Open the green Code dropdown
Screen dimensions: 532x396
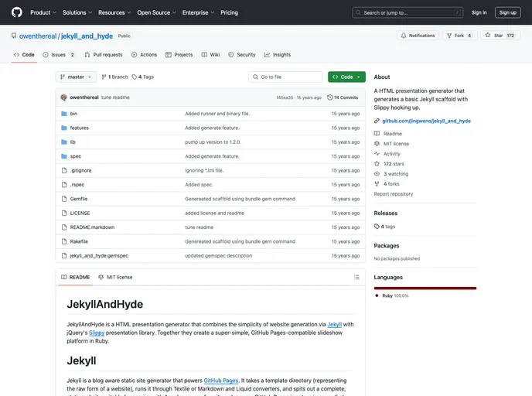(x=346, y=77)
